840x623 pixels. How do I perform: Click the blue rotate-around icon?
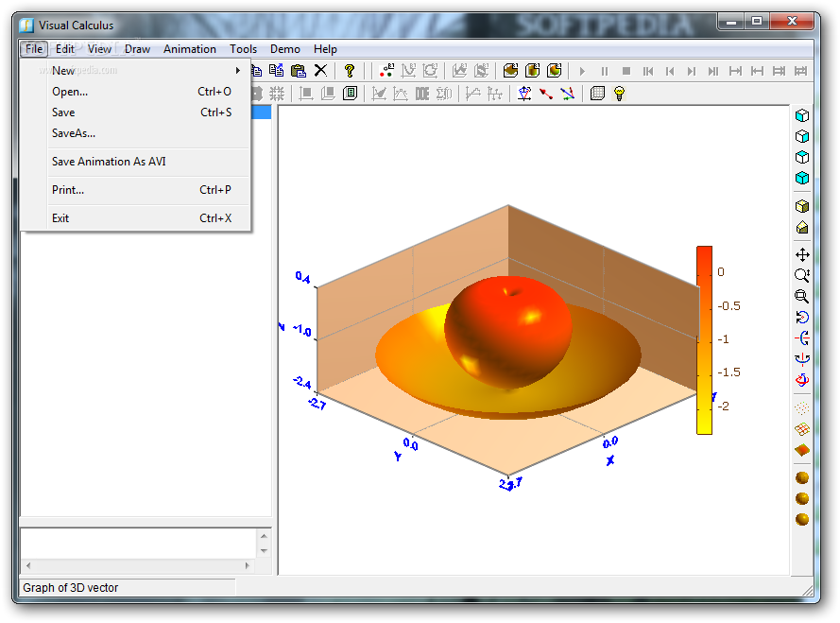[x=802, y=318]
